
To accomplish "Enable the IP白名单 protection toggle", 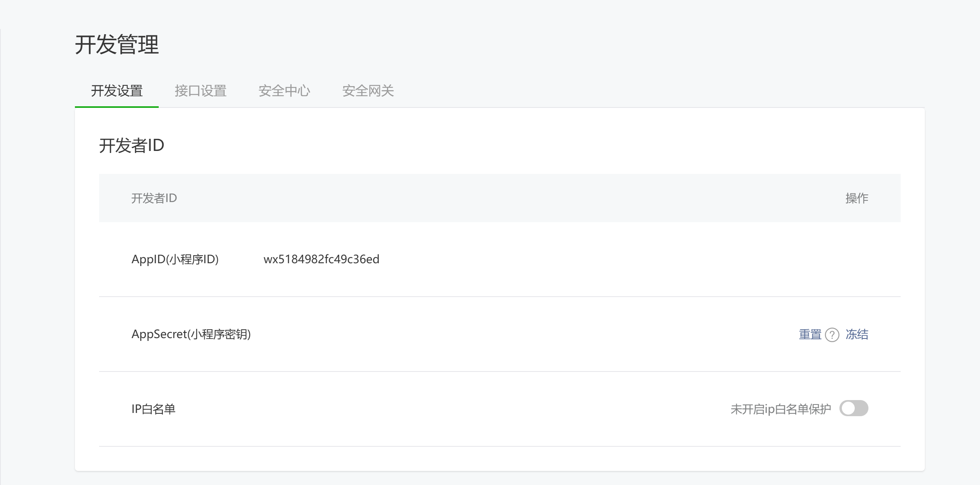I will 854,409.
